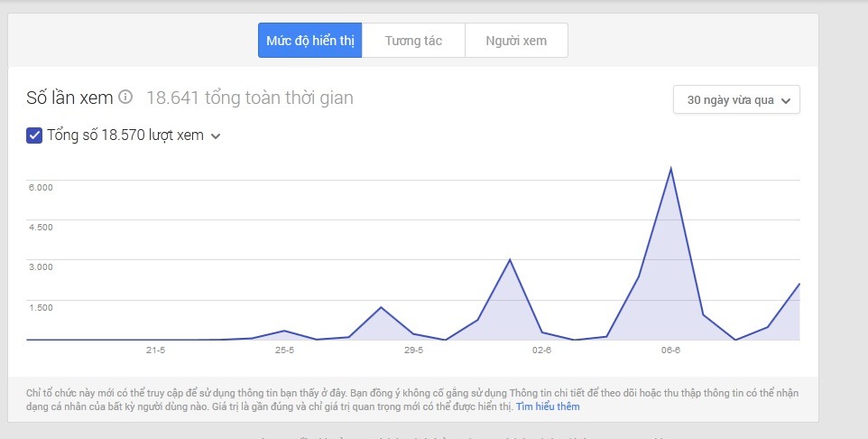Click the 1.500 value label on the y-axis
This screenshot has width=868, height=439.
42,307
